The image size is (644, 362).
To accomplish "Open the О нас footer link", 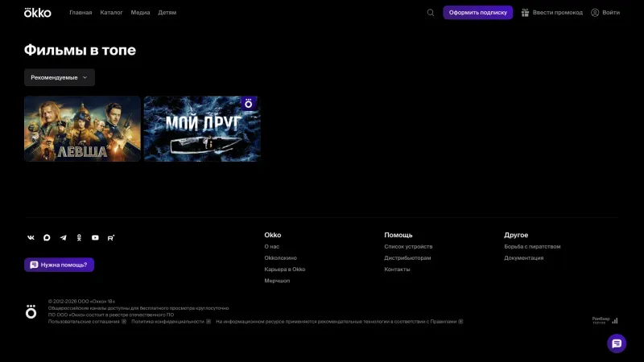I will 272,247.
